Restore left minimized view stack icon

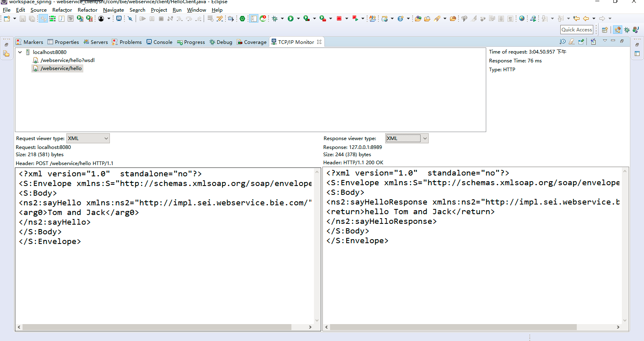click(6, 45)
